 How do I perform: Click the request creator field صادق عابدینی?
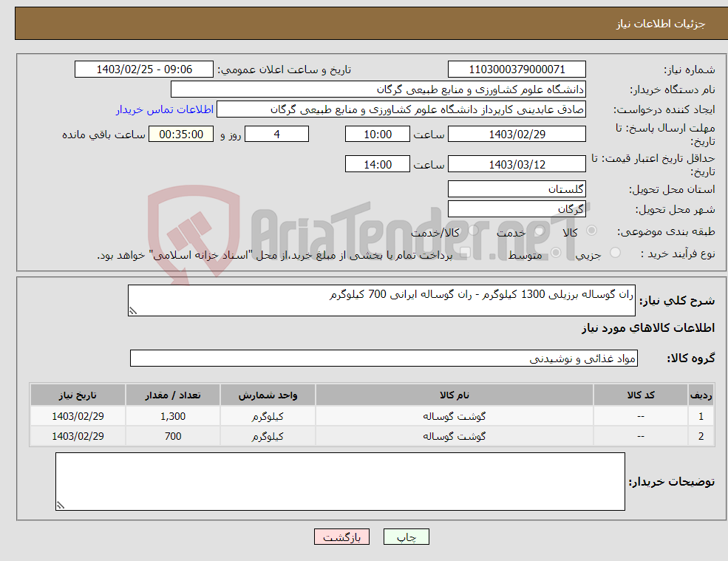(x=401, y=109)
